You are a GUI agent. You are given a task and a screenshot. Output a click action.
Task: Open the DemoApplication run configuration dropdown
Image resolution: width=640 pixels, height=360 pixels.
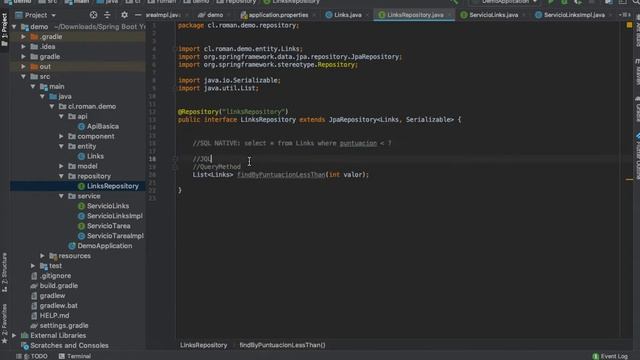507,2
